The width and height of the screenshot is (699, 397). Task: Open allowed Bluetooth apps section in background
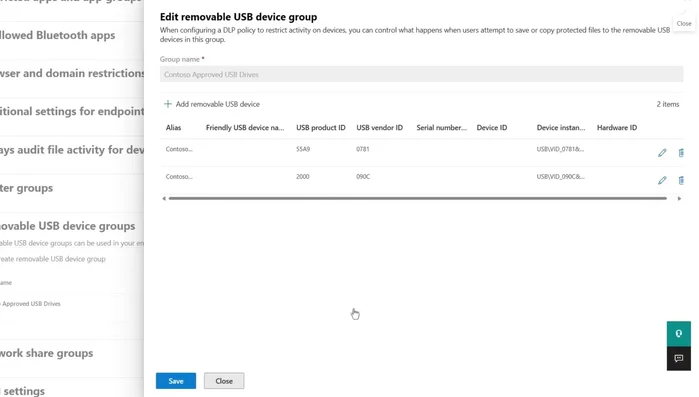coord(58,35)
